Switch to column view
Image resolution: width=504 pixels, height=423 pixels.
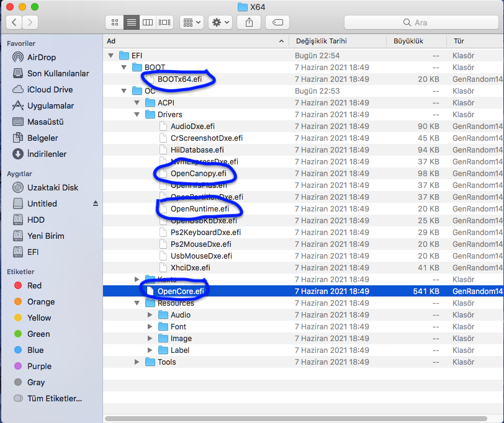[x=147, y=22]
